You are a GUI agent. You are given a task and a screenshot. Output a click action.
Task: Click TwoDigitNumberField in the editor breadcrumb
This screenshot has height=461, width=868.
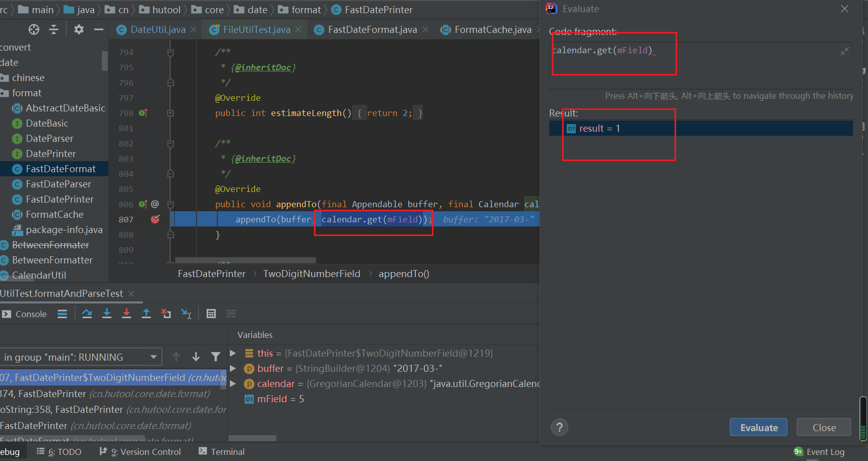pos(311,274)
